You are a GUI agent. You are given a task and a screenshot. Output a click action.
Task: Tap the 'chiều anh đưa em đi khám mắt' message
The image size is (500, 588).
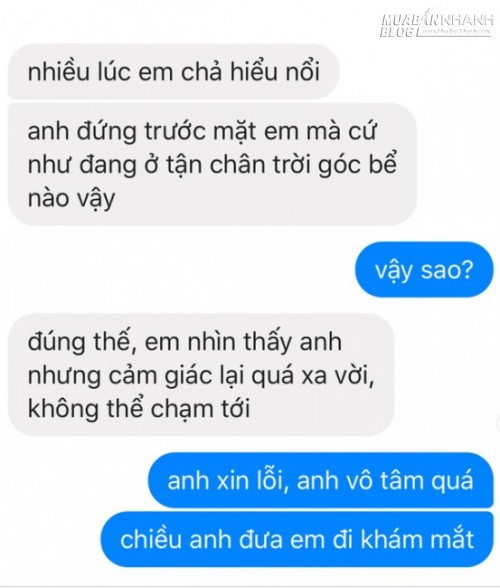[x=297, y=539]
